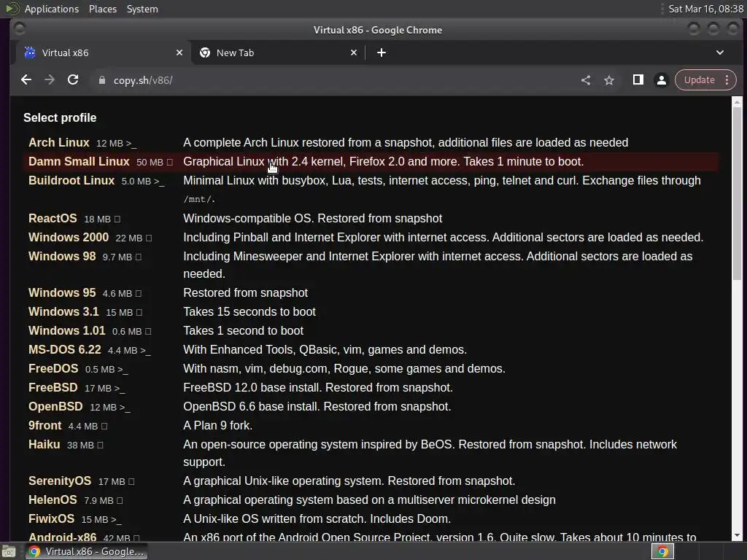Click the padlock site info icon
This screenshot has height=560, width=747.
click(x=101, y=80)
